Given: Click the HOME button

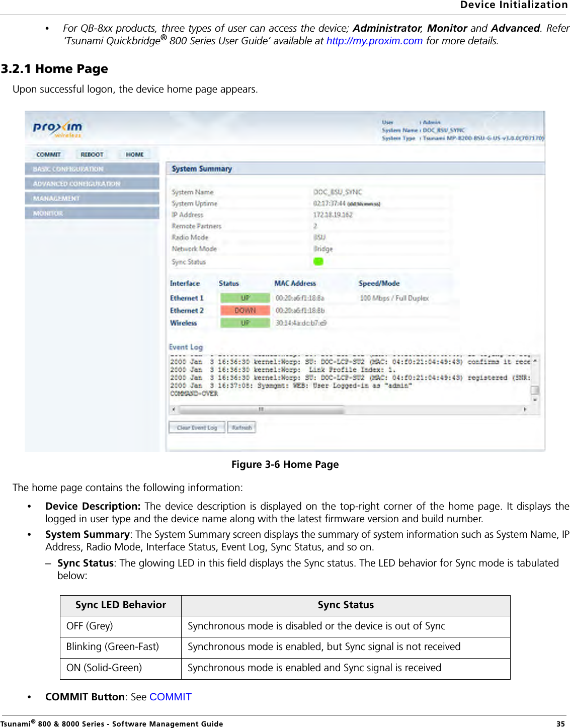Looking at the screenshot, I should (x=134, y=154).
